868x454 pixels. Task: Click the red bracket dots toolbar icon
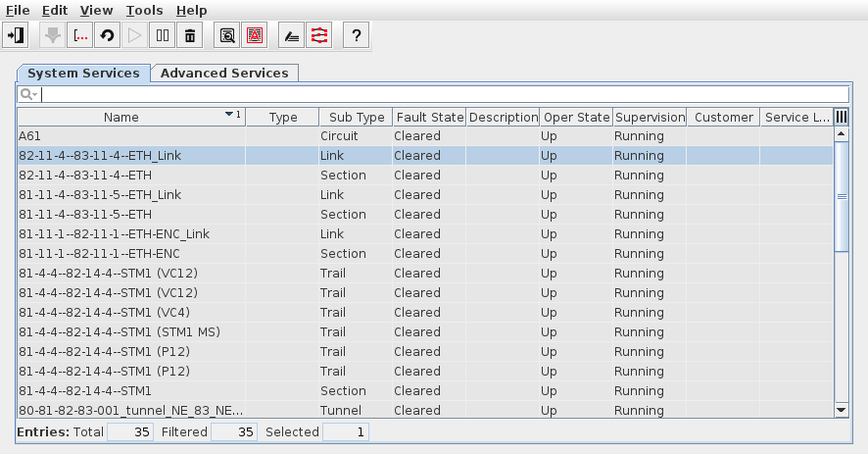[x=80, y=36]
